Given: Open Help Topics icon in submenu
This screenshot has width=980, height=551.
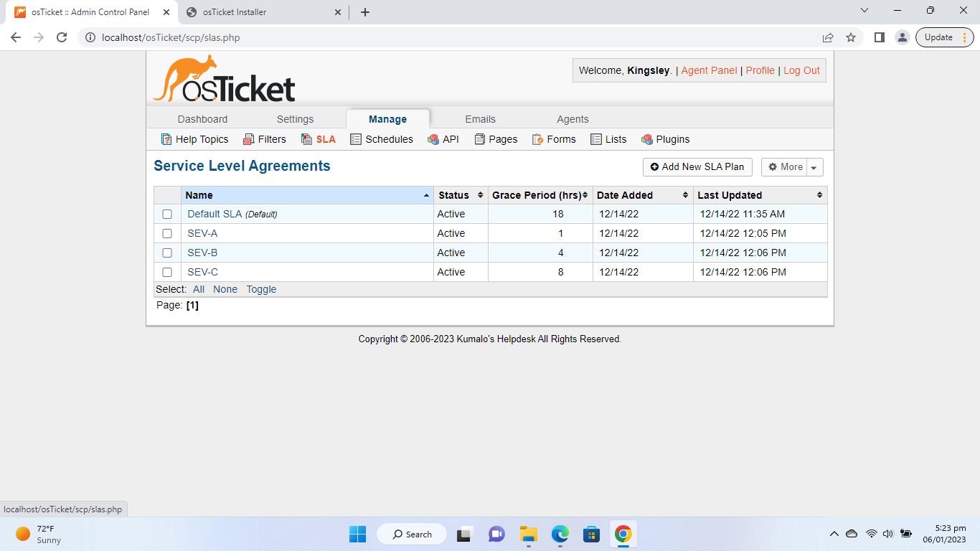Looking at the screenshot, I should coord(166,139).
